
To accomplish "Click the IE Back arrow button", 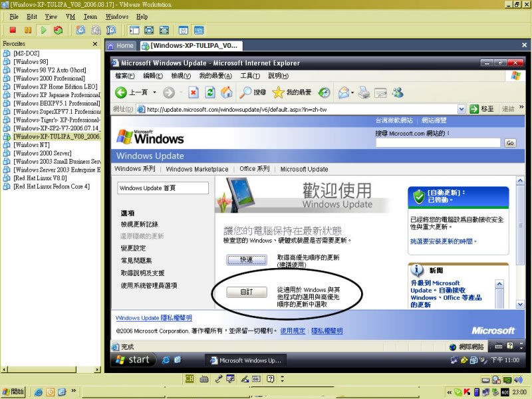I will [x=121, y=92].
